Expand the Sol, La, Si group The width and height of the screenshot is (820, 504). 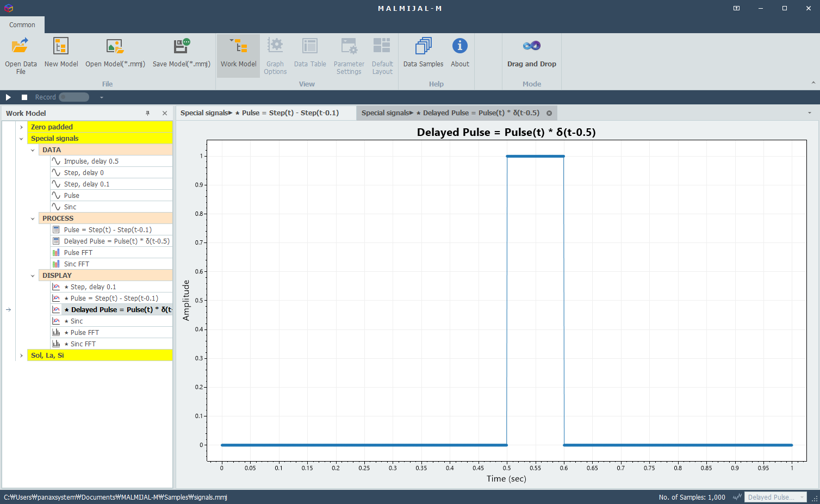(21, 356)
